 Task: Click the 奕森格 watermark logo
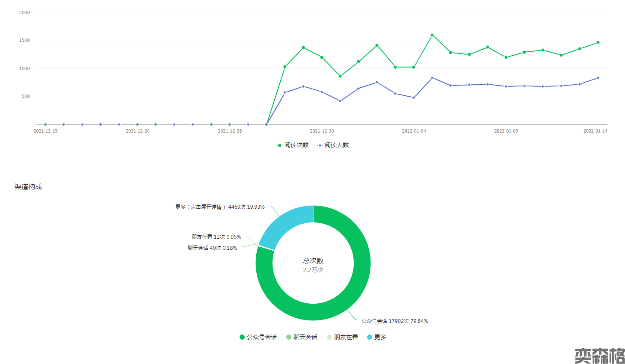click(x=599, y=355)
